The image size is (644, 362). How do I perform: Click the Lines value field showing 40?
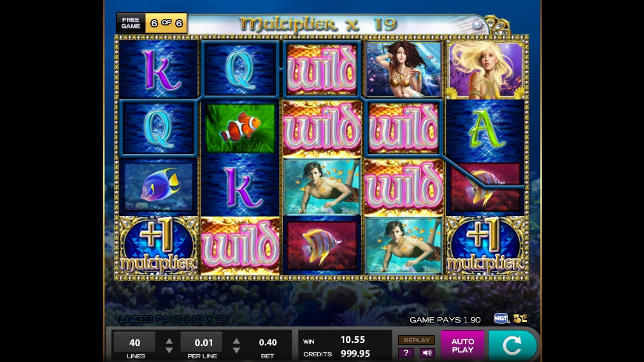[134, 342]
